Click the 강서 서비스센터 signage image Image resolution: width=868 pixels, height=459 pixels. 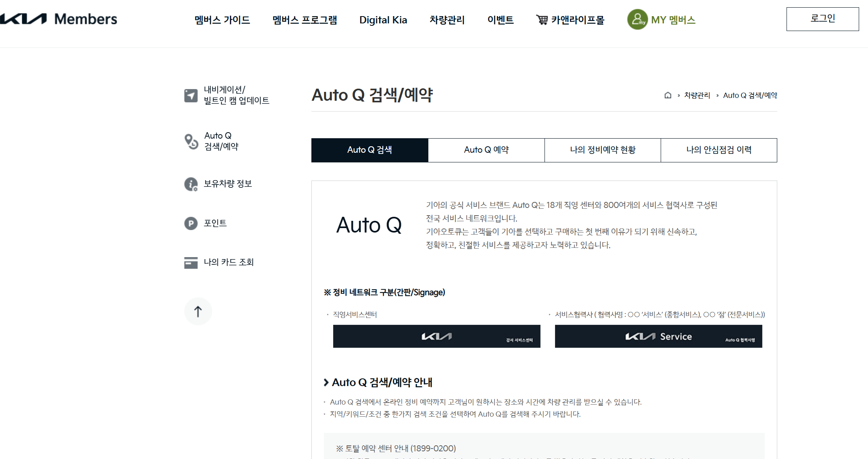click(436, 336)
